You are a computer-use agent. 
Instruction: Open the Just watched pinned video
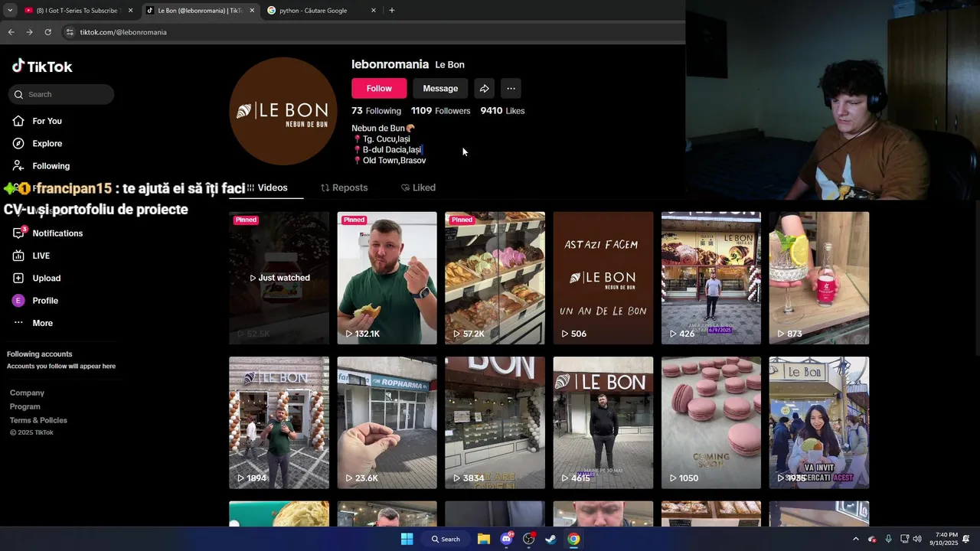279,278
